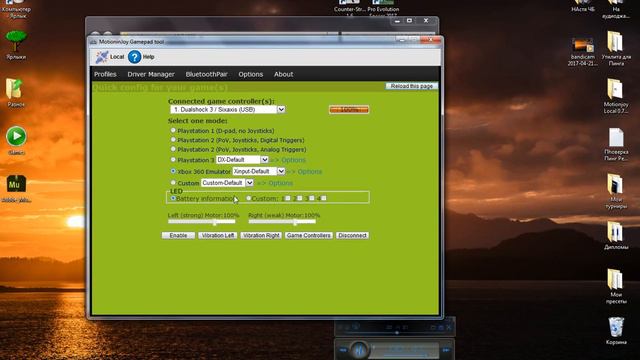Check LED custom box number 4
This screenshot has width=640, height=360.
pyautogui.click(x=324, y=198)
